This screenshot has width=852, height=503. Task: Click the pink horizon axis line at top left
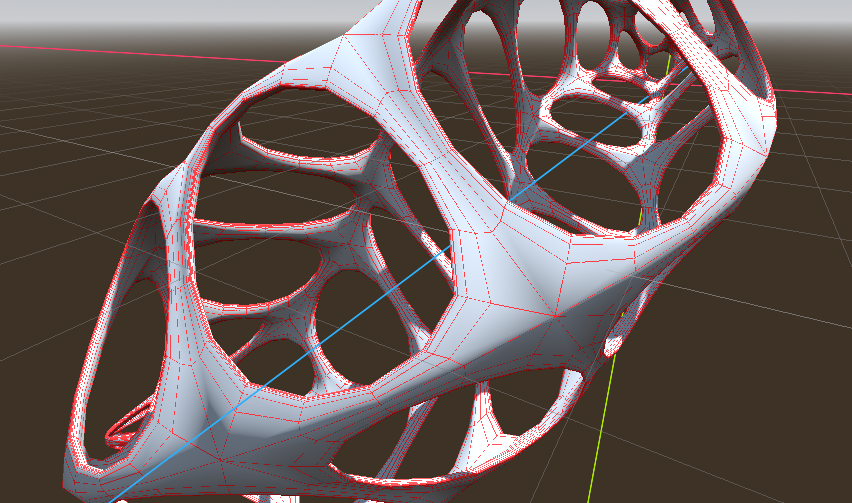point(100,49)
